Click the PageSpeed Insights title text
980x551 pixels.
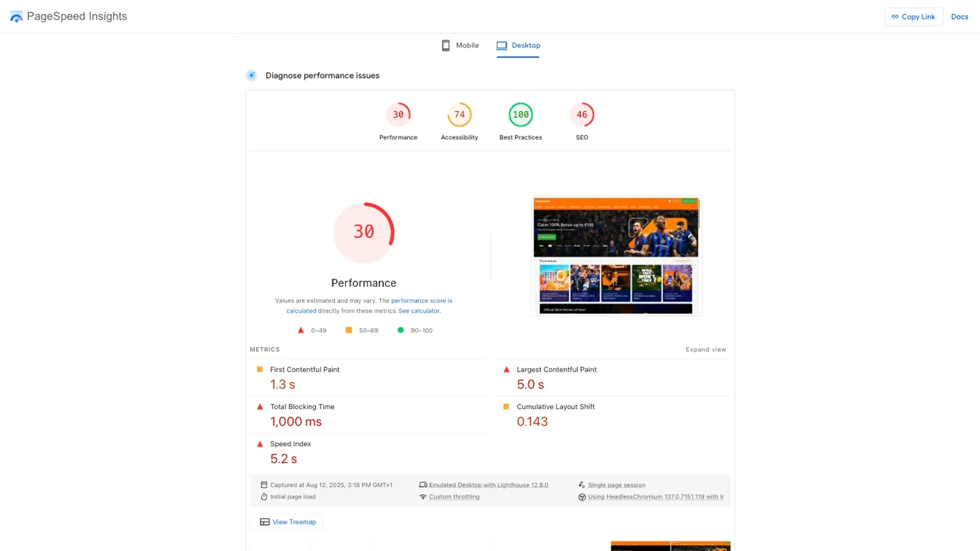[x=77, y=16]
